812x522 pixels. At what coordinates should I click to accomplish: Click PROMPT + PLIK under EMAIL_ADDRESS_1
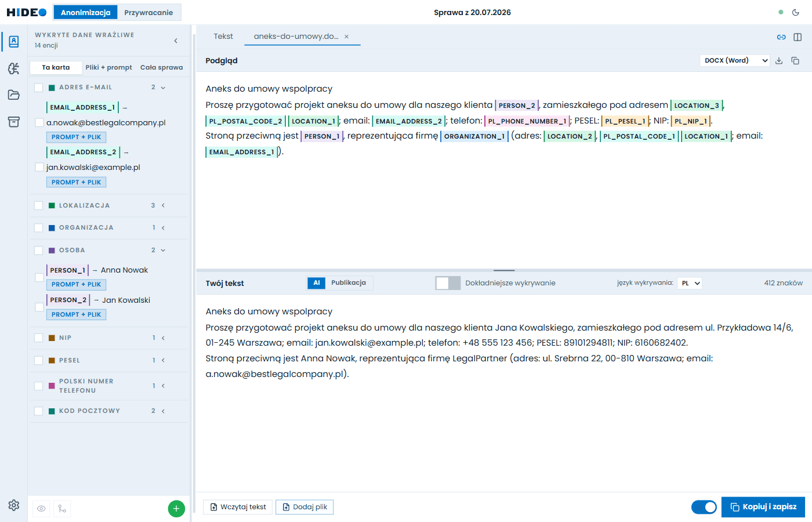click(x=76, y=137)
